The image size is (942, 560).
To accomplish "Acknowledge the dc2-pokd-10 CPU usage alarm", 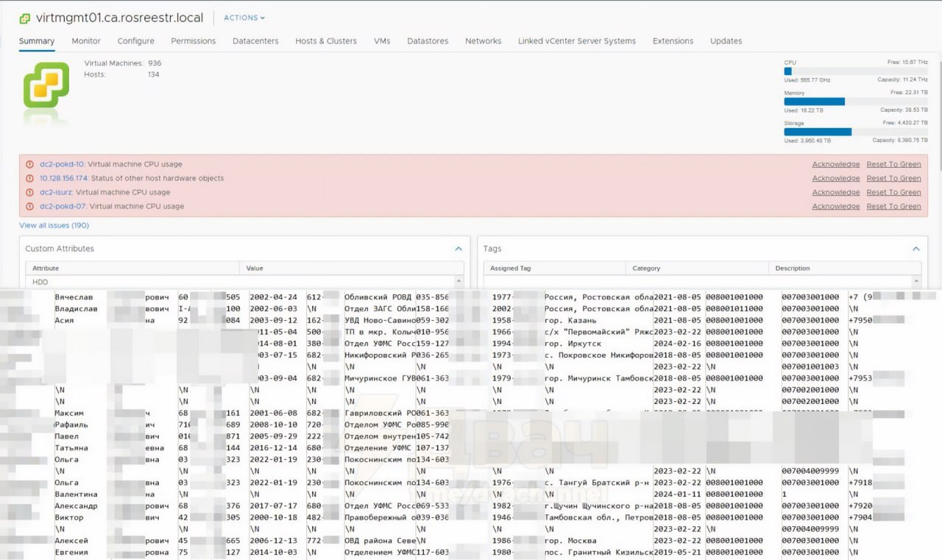I will click(x=835, y=165).
